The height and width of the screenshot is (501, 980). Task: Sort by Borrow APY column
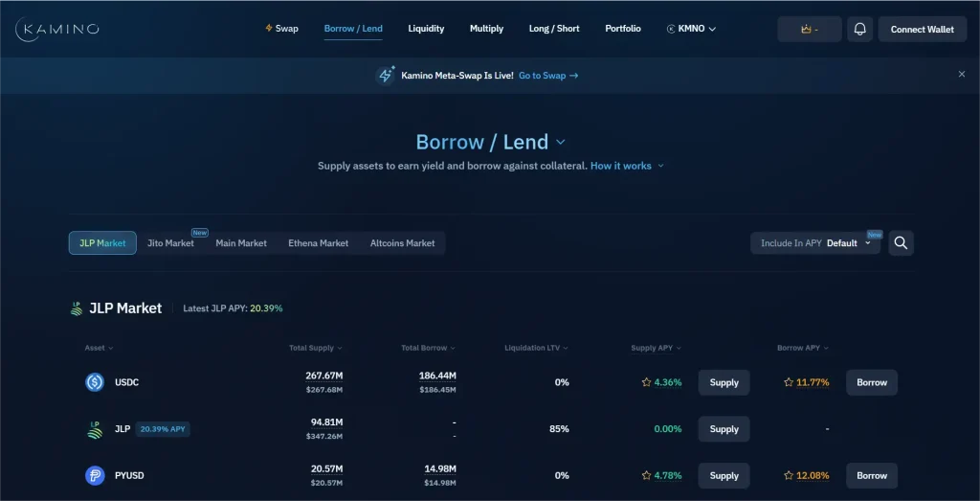803,348
